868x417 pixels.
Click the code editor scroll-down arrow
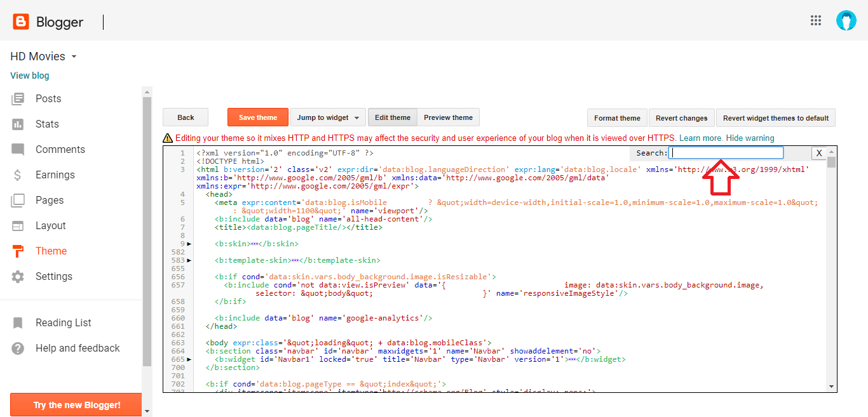832,387
